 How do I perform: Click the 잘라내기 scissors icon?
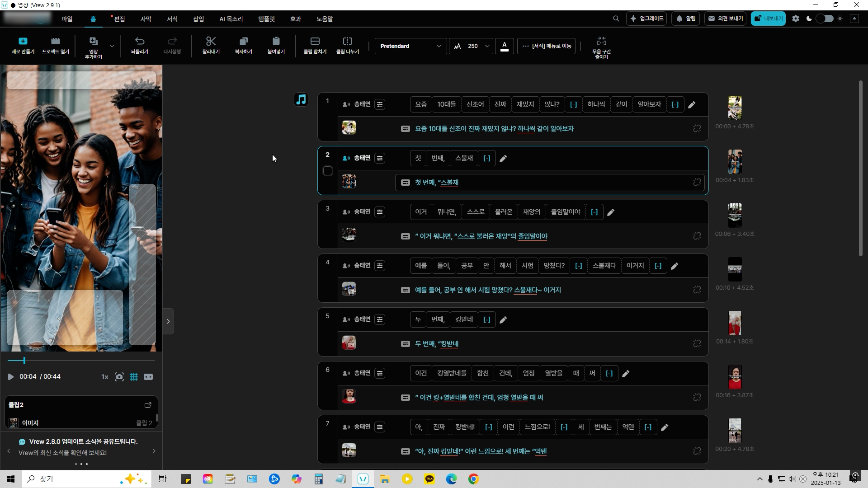click(x=211, y=42)
